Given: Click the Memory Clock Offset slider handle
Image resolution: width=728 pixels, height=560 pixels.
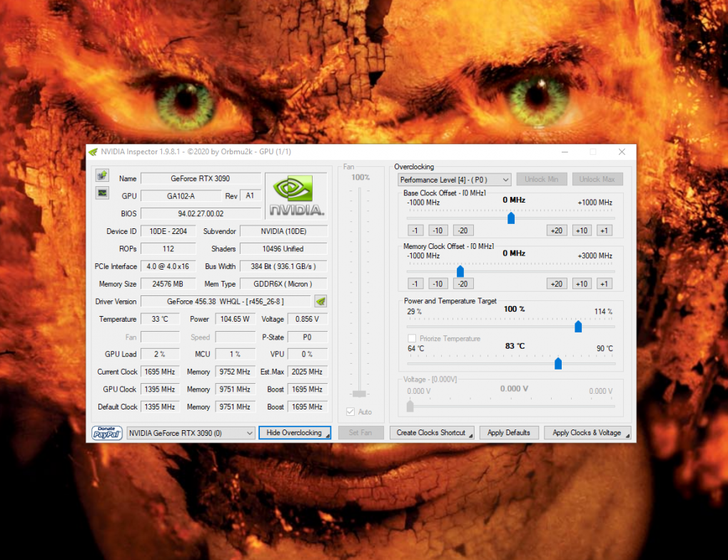Looking at the screenshot, I should tap(460, 271).
